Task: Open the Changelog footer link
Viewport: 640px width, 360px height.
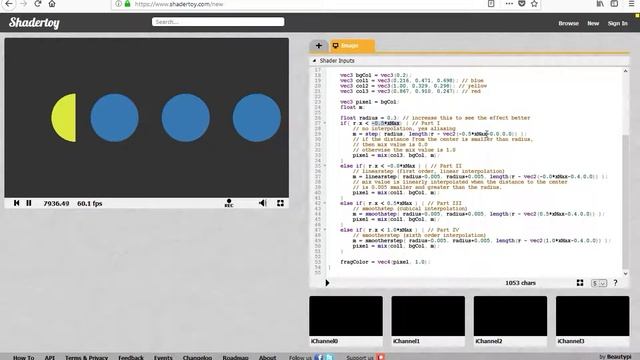Action: [x=198, y=357]
